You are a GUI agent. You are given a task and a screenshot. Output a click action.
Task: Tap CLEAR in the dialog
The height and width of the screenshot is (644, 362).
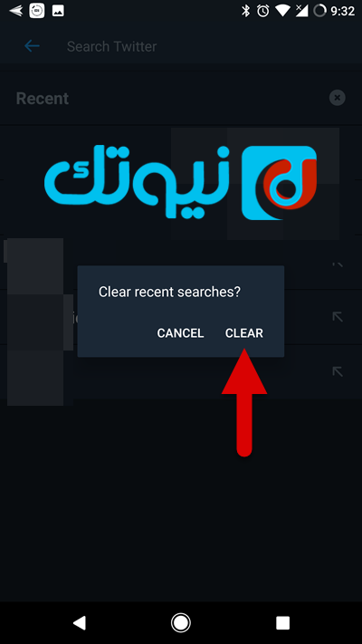click(x=243, y=333)
